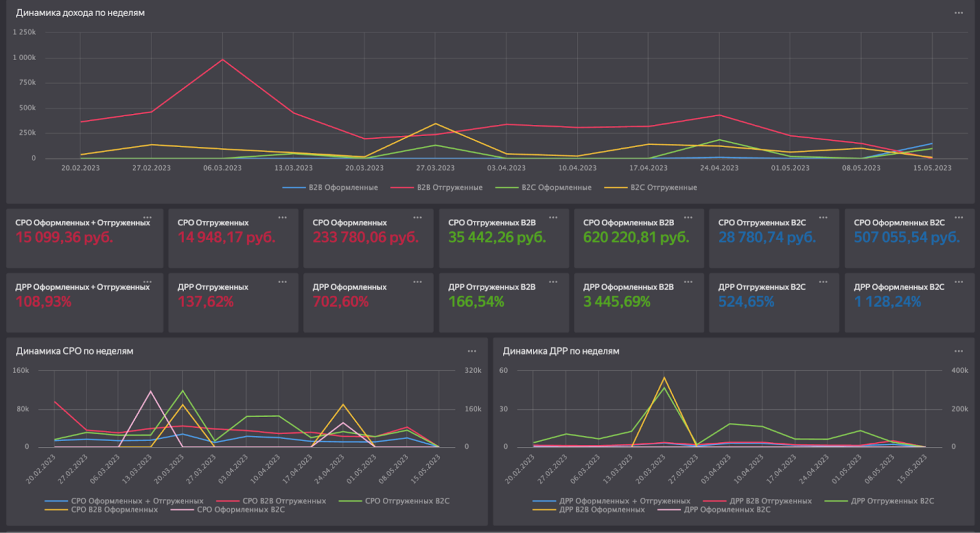Hide B2C Отгруженные series via legend
This screenshot has width=980, height=533.
pos(650,188)
